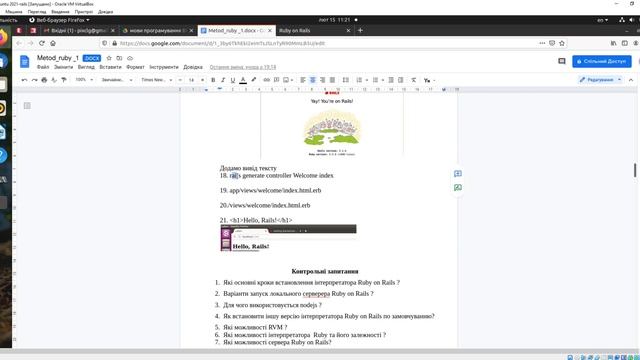640x360 pixels.
Task: Show the document outline icon
Action: [x=27, y=106]
